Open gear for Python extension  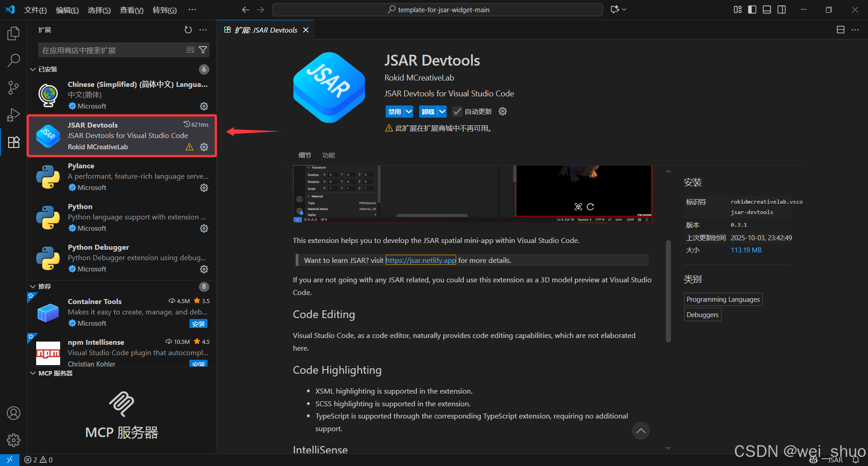(204, 228)
